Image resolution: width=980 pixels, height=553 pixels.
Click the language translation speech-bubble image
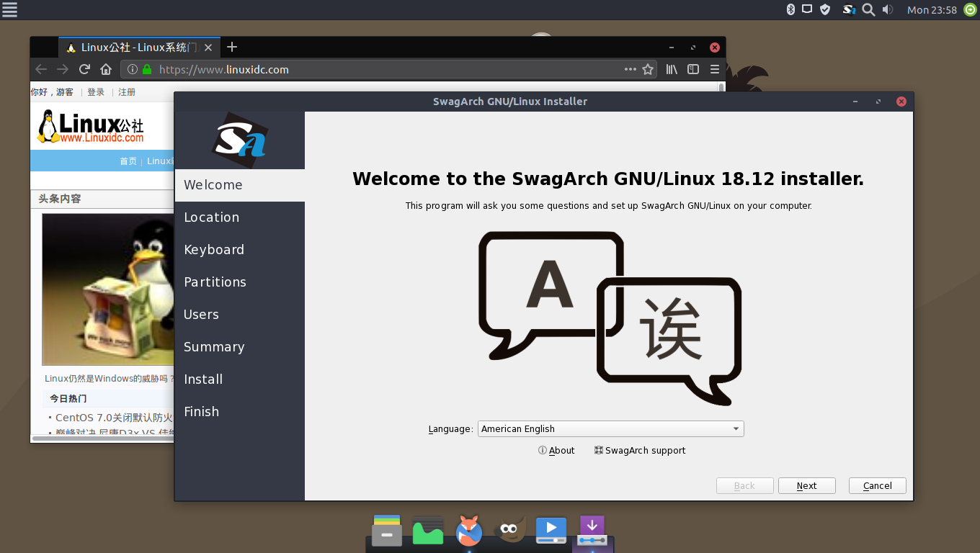point(610,318)
